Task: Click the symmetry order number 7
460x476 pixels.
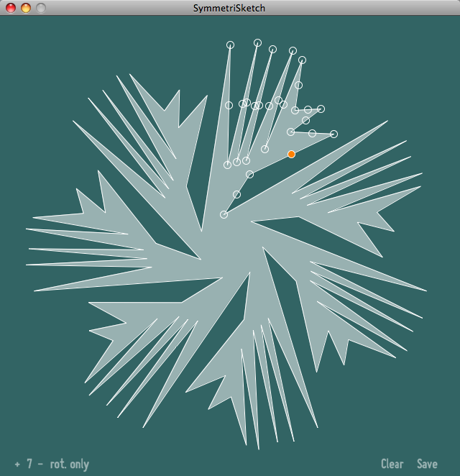Action: click(29, 464)
